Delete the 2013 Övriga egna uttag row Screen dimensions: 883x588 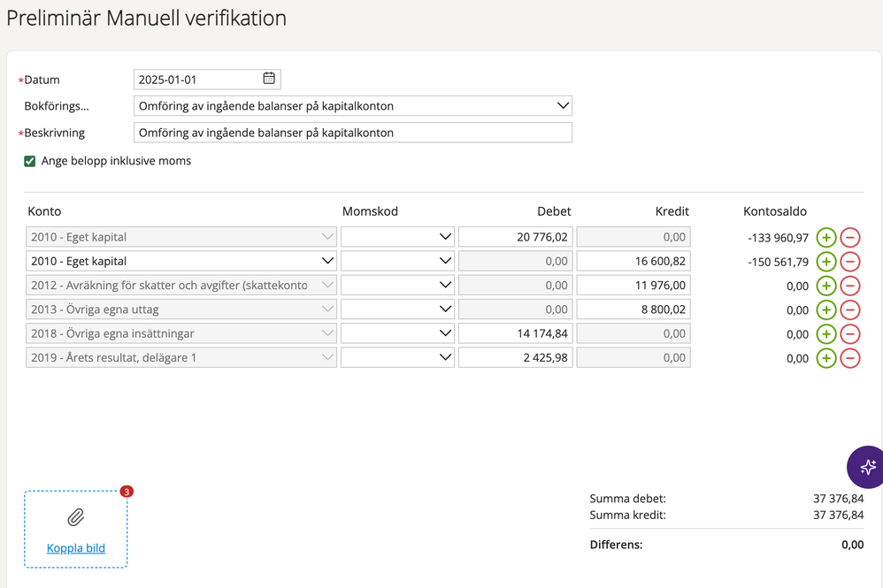tap(849, 309)
